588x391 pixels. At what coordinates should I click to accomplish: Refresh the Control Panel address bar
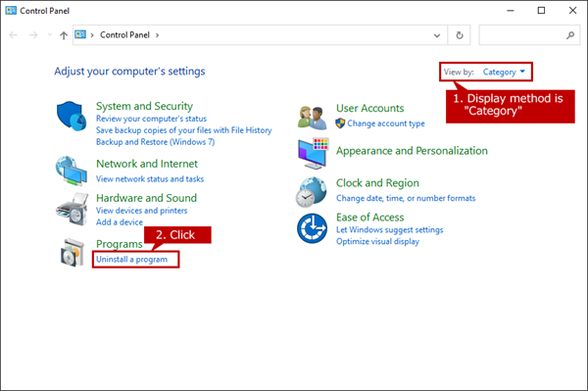click(460, 35)
